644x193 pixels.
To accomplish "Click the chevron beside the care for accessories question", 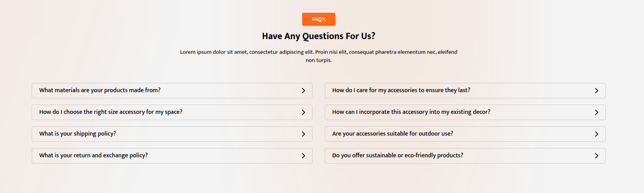I will pos(596,91).
